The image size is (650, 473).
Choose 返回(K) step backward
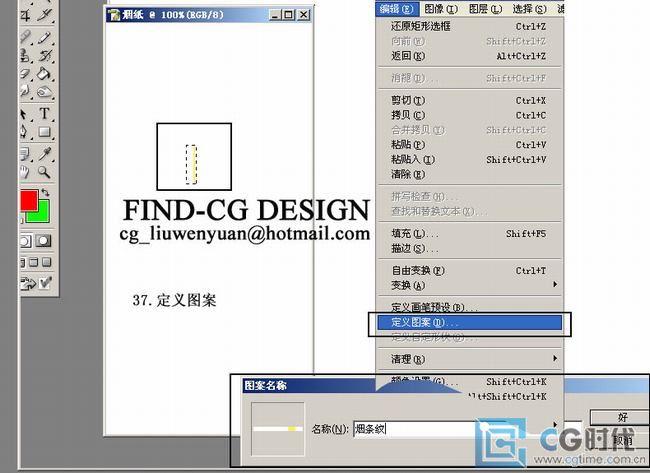point(469,56)
